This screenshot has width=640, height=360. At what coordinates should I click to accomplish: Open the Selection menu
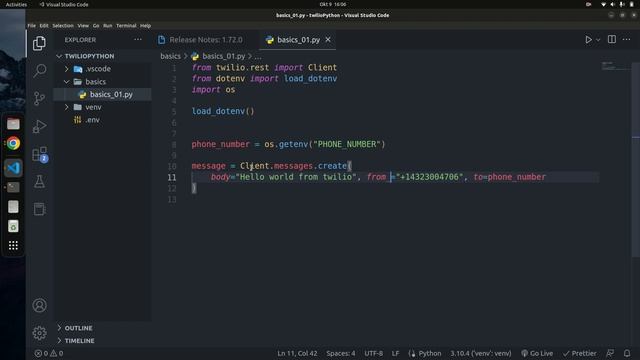click(x=63, y=25)
